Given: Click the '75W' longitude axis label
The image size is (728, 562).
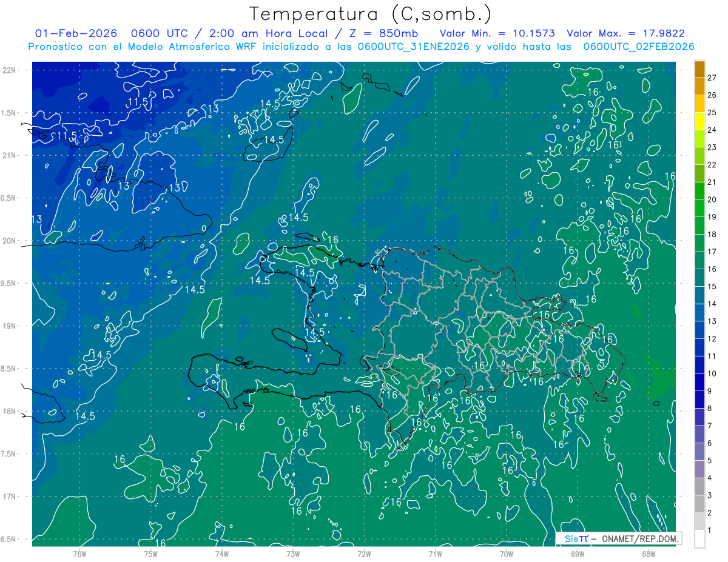Looking at the screenshot, I should point(151,554).
